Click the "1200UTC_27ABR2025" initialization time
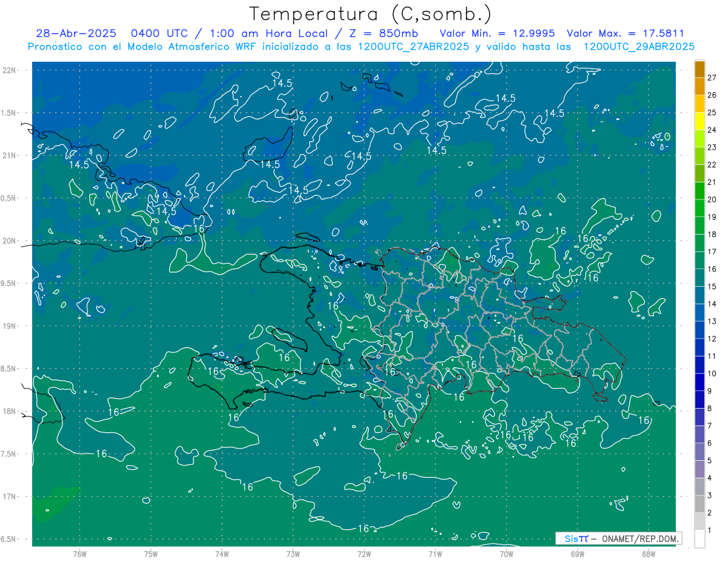The image size is (728, 562). point(413,47)
